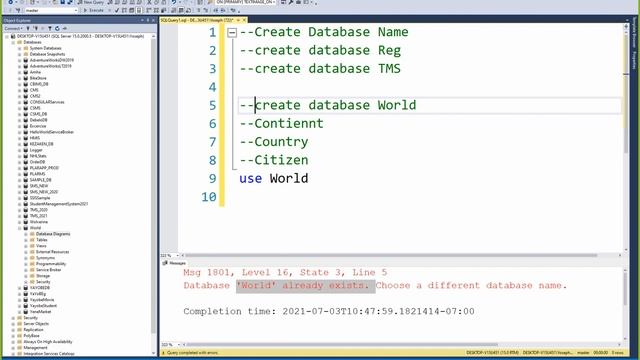Select Always On High Availability folder
640x360 pixels.
coord(48,342)
